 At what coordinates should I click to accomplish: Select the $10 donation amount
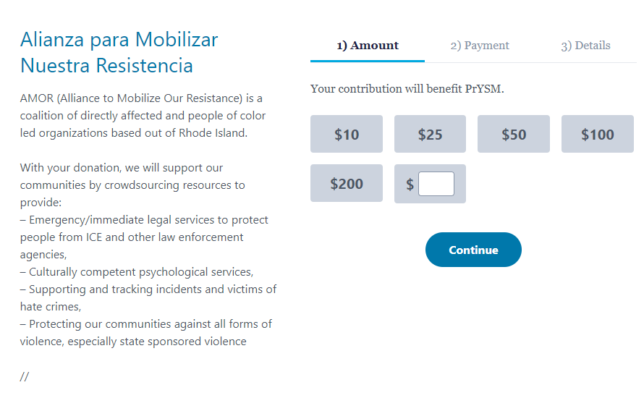pyautogui.click(x=346, y=134)
